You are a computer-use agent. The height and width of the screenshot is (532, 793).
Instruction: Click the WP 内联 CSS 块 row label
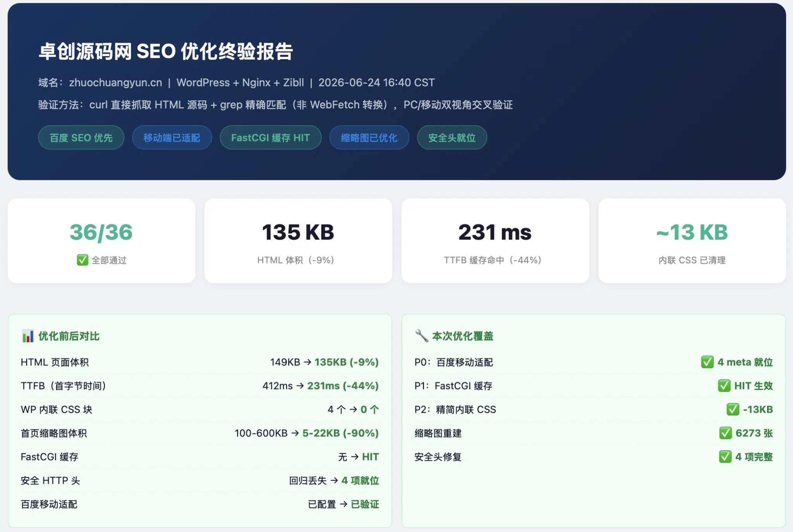click(57, 409)
